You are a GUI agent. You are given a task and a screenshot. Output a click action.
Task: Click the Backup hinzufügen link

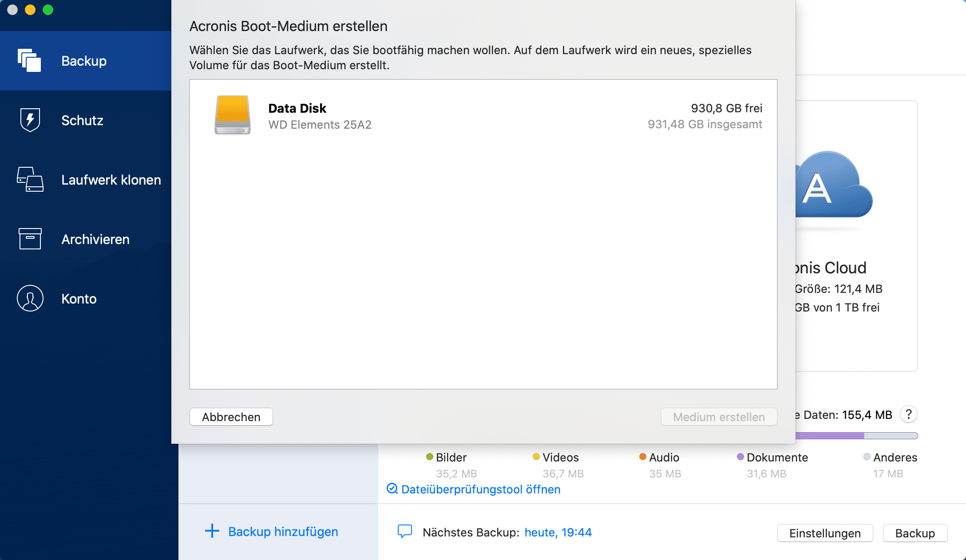click(x=283, y=532)
